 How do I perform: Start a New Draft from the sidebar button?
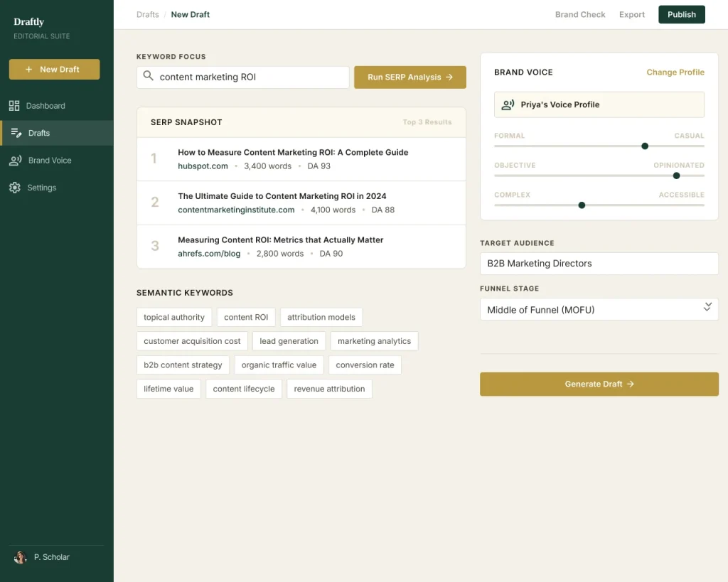(54, 69)
